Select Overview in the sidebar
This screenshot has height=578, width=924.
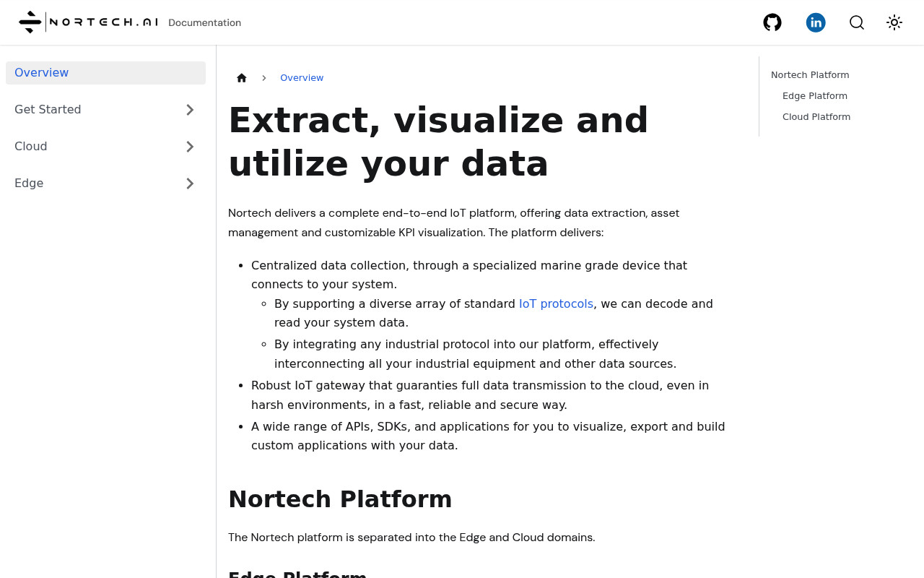(x=105, y=73)
